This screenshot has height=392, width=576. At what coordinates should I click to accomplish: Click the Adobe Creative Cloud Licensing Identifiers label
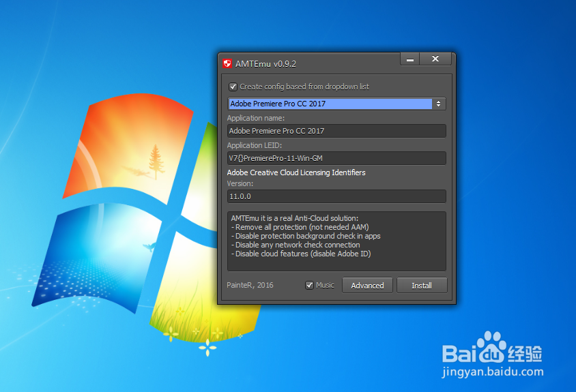296,172
